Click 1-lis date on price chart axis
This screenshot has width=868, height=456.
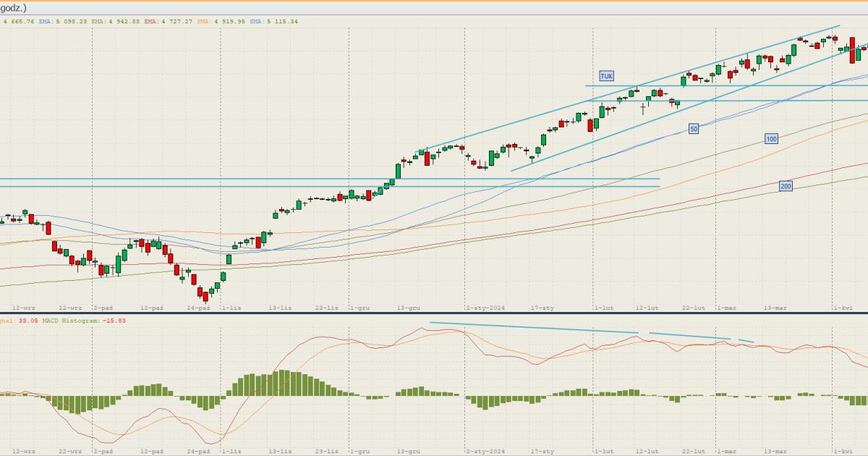click(x=231, y=308)
